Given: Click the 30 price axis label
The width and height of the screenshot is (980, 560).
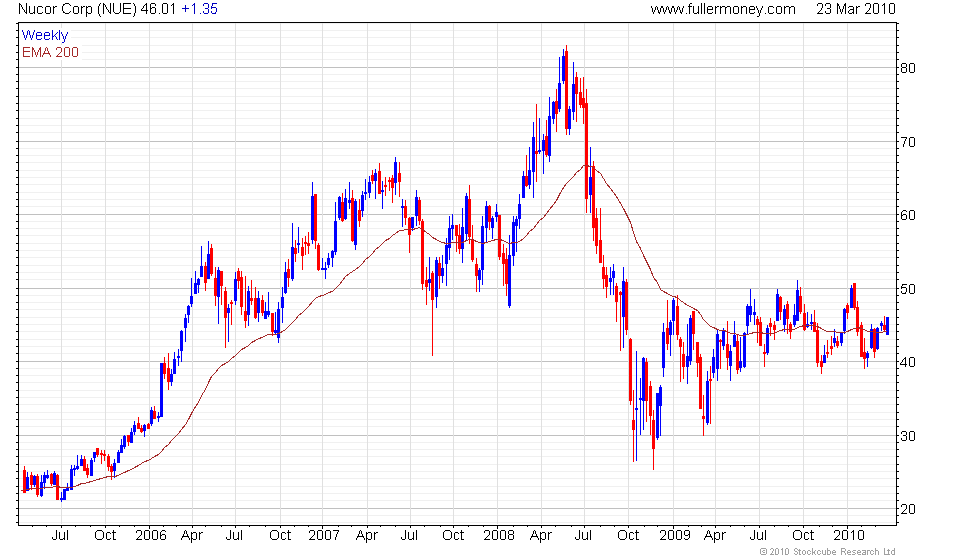Looking at the screenshot, I should pos(908,436).
